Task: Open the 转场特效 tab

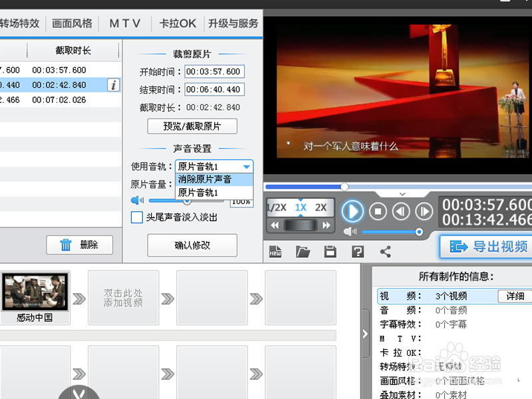Action: [20, 23]
